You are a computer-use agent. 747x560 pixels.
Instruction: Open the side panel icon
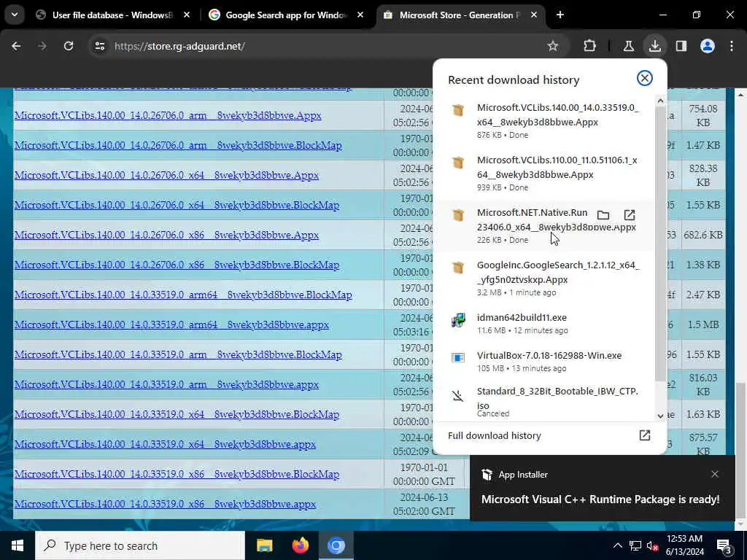681,46
